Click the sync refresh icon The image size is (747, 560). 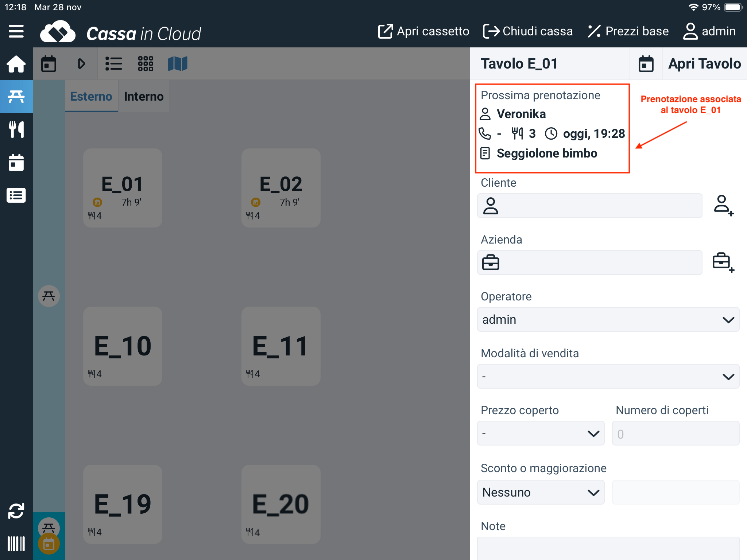(x=16, y=511)
